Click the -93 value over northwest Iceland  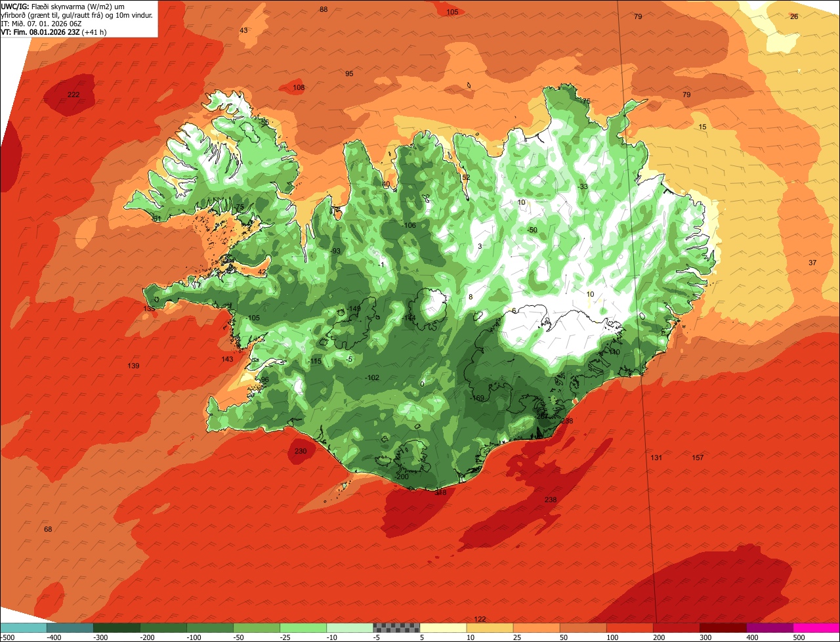pyautogui.click(x=336, y=251)
